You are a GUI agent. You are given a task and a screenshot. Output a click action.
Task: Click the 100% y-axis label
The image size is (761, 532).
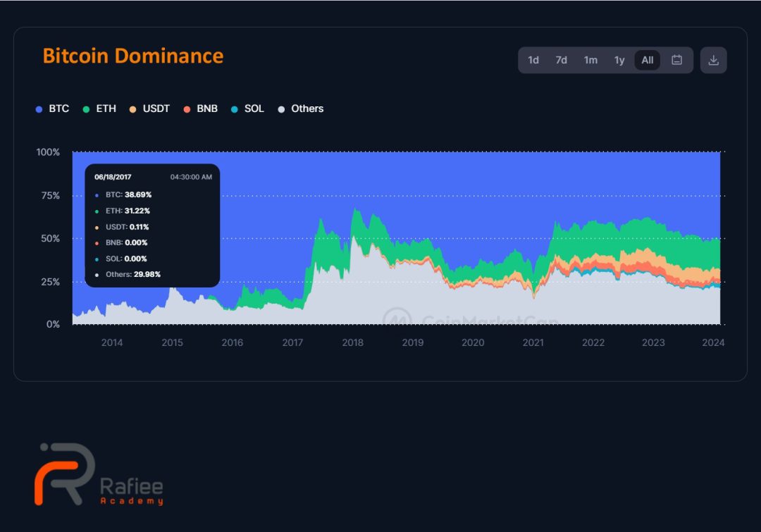(48, 152)
